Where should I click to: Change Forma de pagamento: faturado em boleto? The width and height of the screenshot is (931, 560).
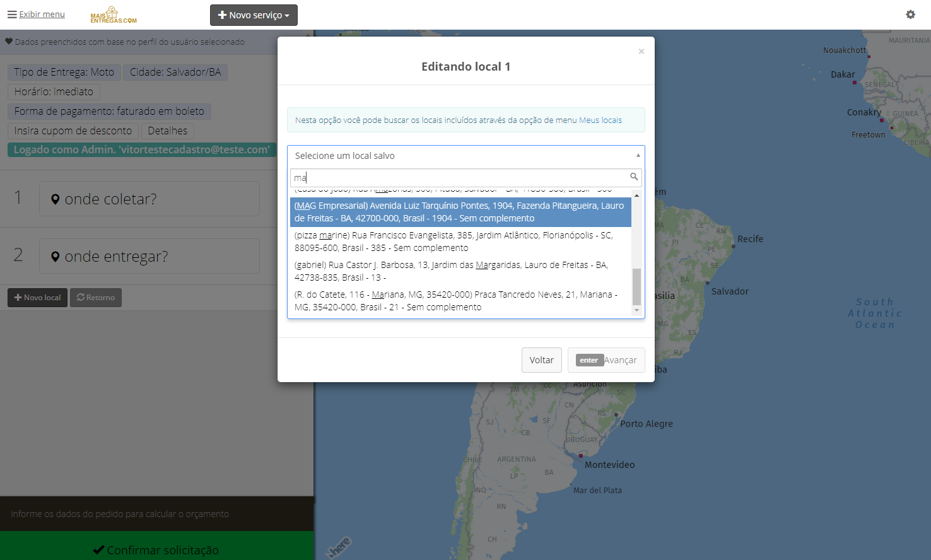click(x=109, y=112)
